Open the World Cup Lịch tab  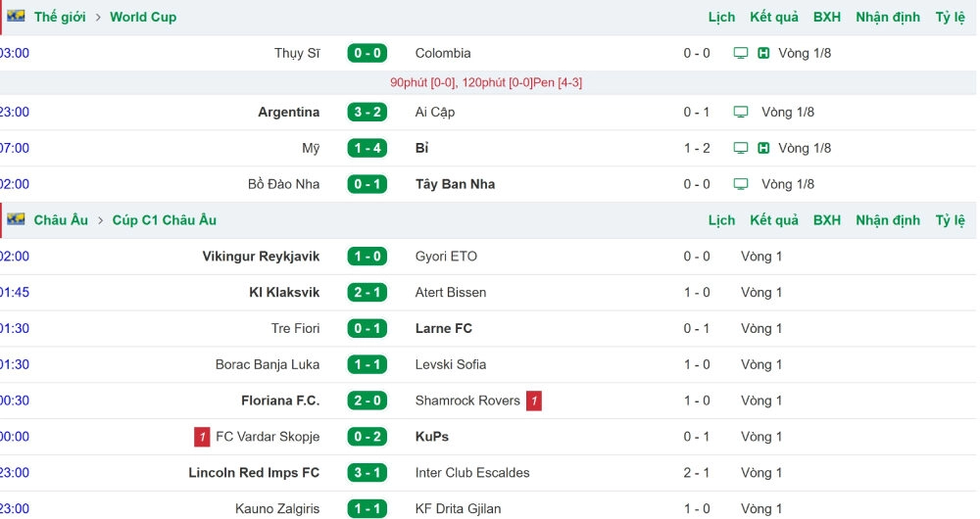click(x=721, y=17)
